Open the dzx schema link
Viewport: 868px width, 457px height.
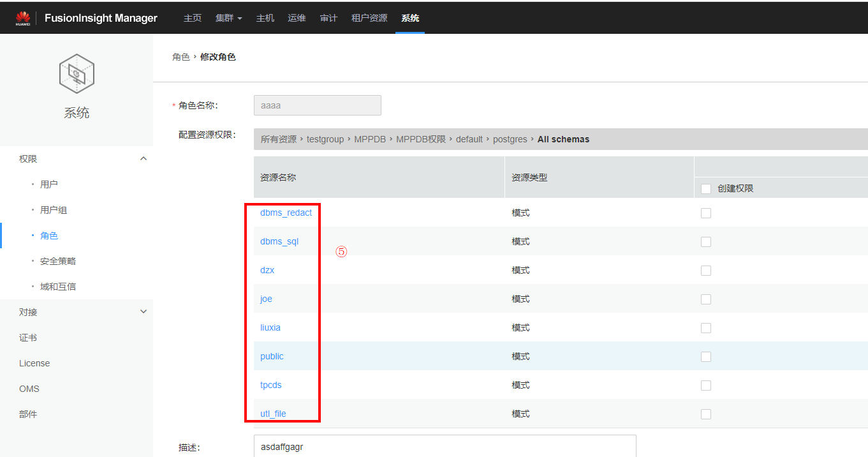267,270
